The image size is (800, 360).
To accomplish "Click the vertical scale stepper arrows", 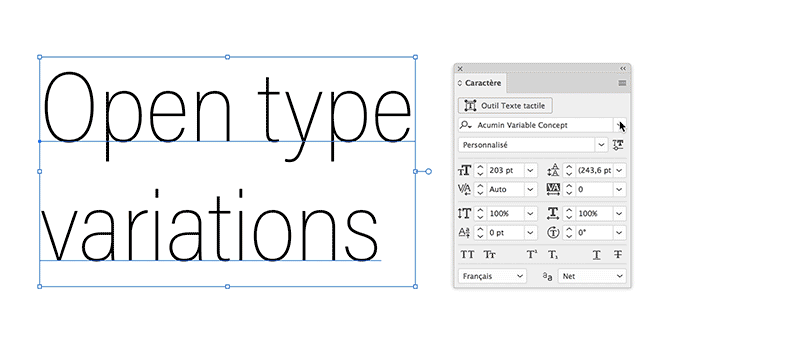I will pos(480,213).
